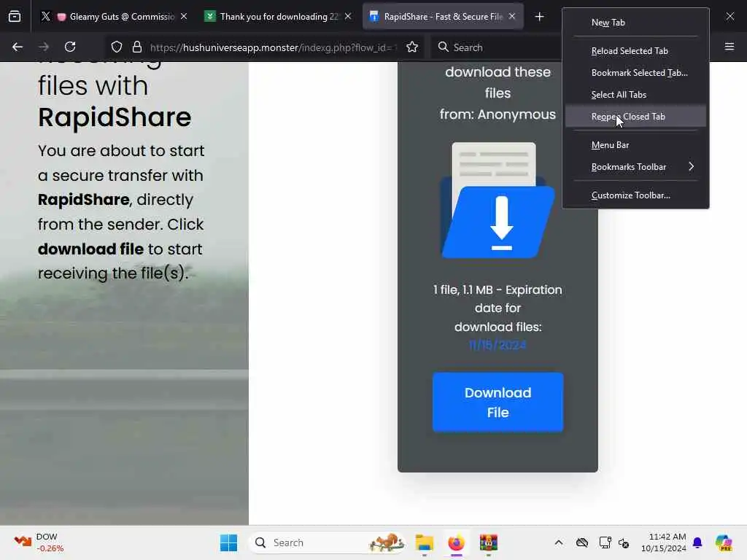Open the Firefox View icon
Screen dimensions: 747x560
15,17
